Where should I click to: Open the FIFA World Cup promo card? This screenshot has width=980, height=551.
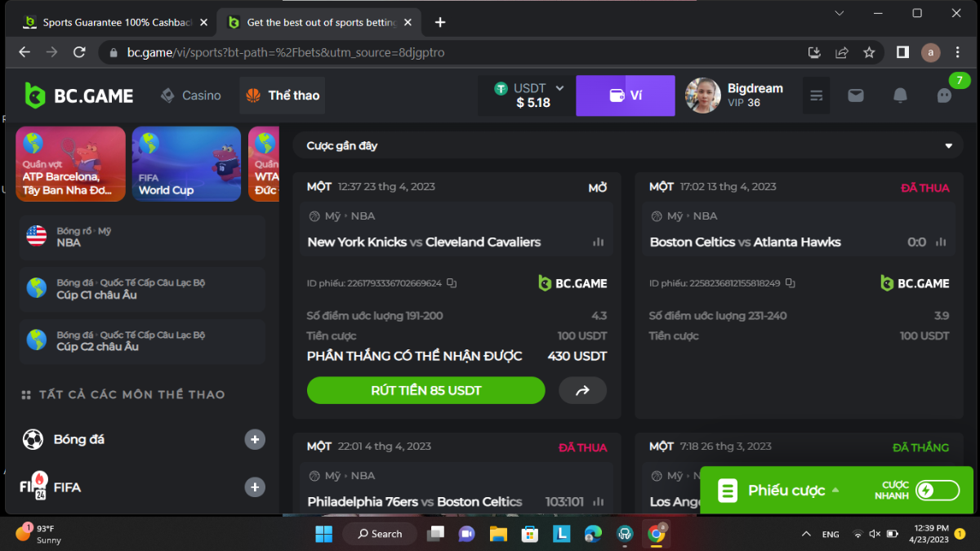[x=186, y=163]
